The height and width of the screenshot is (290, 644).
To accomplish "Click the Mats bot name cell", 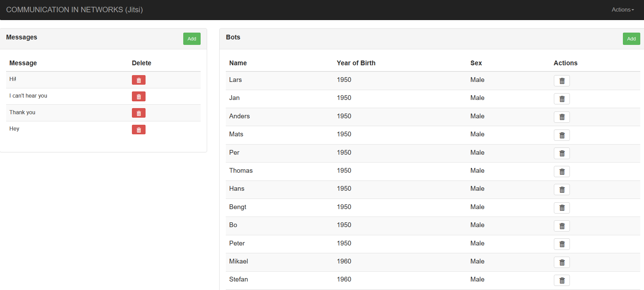I will [236, 134].
